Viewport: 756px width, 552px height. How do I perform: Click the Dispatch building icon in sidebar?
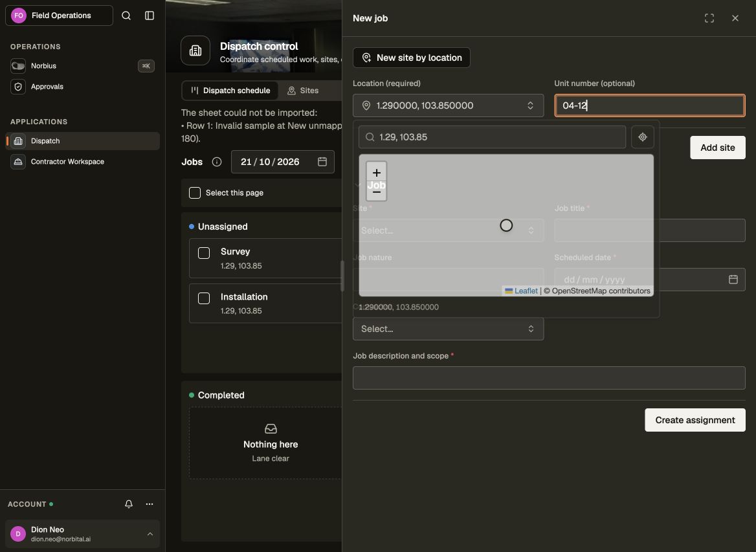(x=18, y=141)
